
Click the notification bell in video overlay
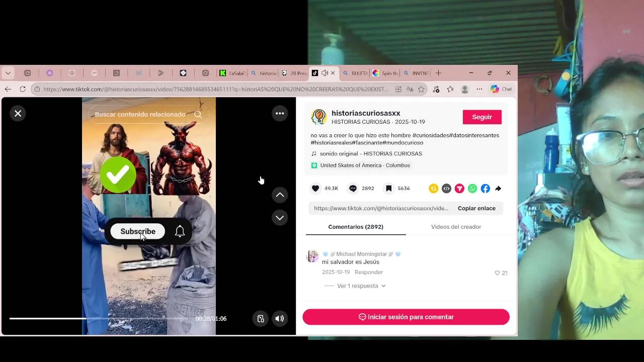(180, 231)
